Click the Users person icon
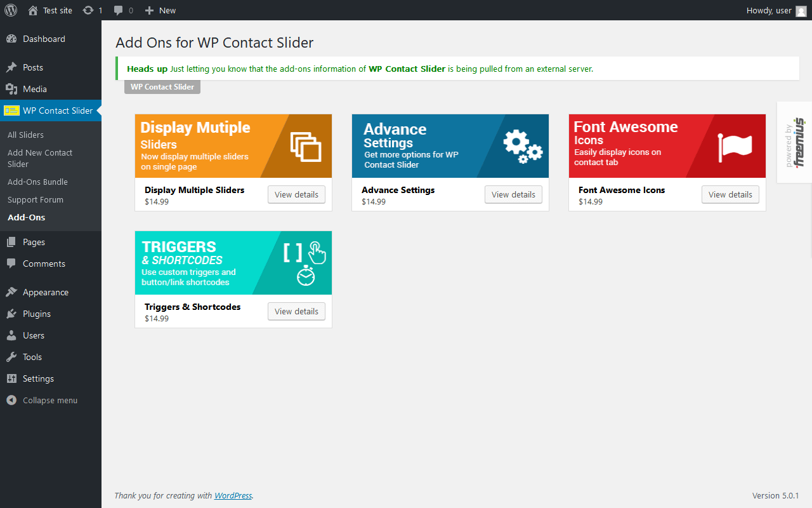This screenshot has height=508, width=812. click(x=11, y=335)
